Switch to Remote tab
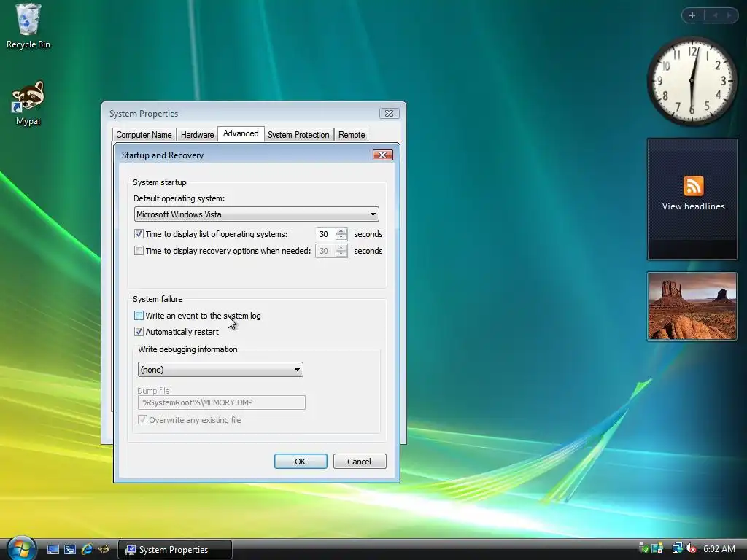This screenshot has height=560, width=747. point(352,135)
